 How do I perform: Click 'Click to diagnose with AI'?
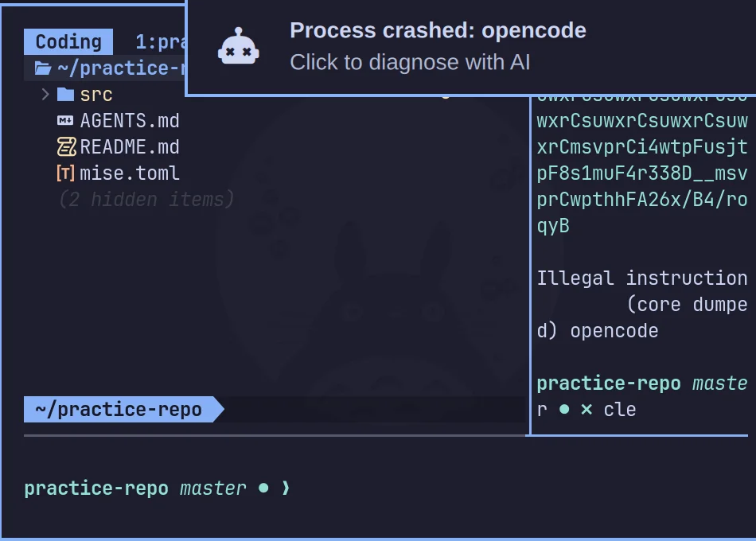[410, 62]
